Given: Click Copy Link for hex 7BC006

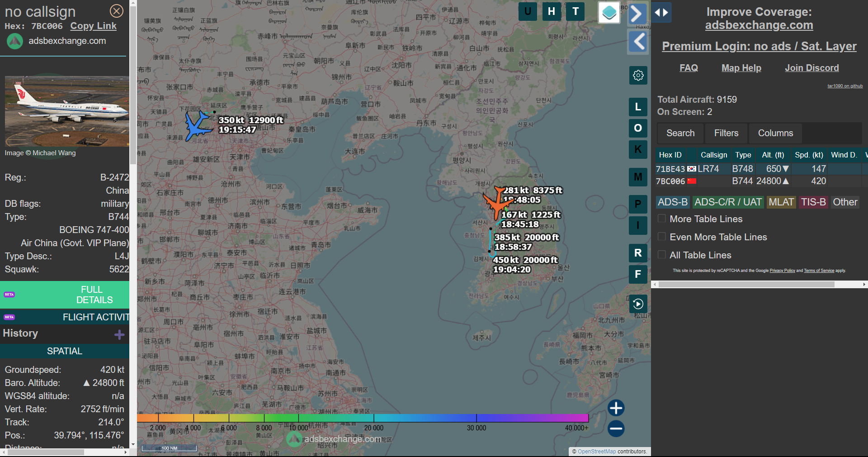Looking at the screenshot, I should coord(93,26).
